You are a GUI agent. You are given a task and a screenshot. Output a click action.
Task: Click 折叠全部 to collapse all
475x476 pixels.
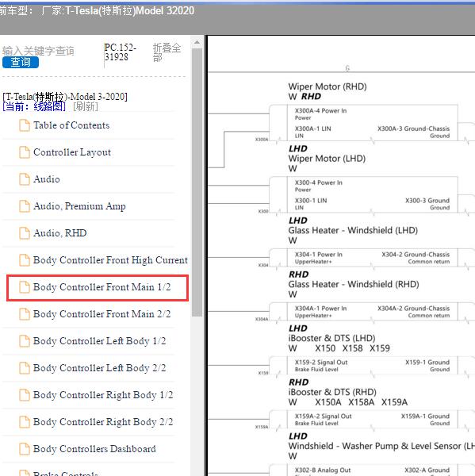point(167,52)
